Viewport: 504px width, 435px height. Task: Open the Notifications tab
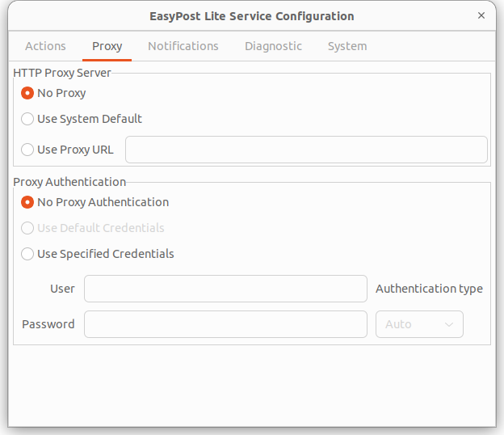[x=183, y=46]
